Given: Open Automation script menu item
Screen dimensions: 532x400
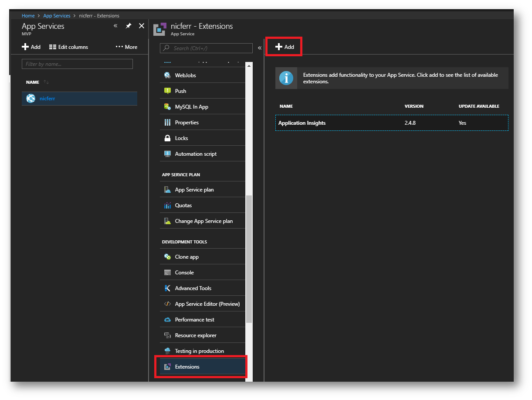Looking at the screenshot, I should point(203,154).
